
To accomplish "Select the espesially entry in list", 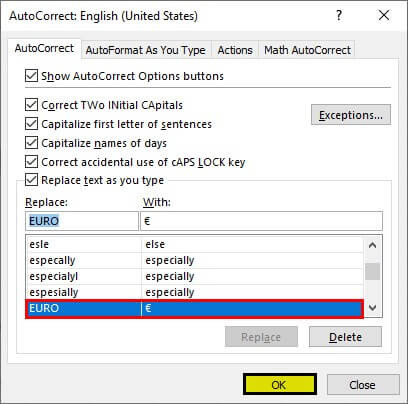I will 194,292.
